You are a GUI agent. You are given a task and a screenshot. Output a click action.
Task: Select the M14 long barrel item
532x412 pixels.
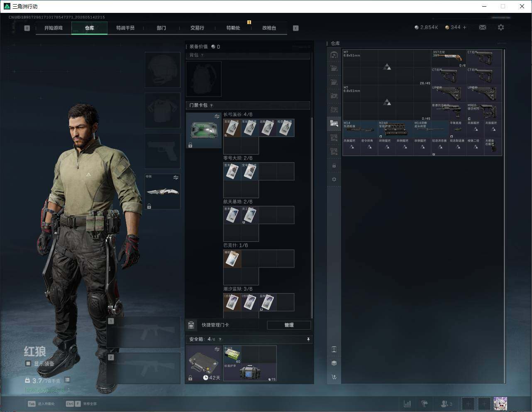click(x=431, y=129)
